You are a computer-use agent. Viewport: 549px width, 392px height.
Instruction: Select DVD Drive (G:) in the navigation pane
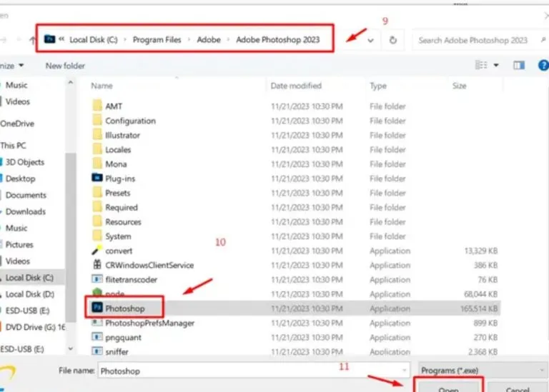click(x=35, y=327)
